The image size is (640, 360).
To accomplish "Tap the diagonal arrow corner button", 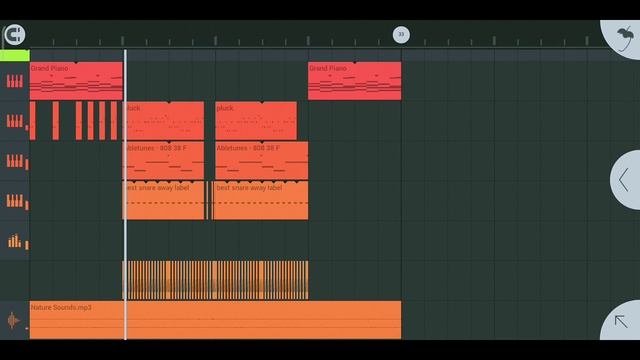I will tap(621, 322).
